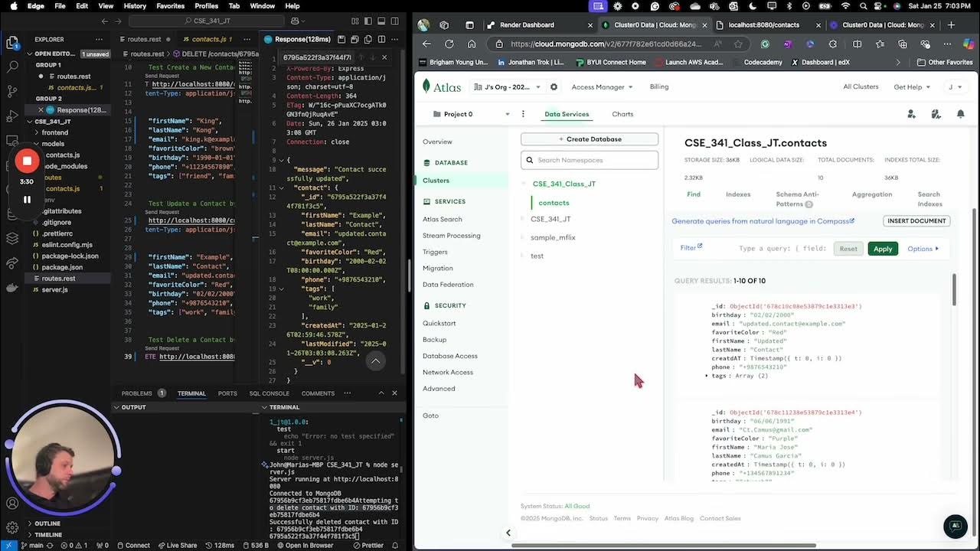
Task: Select the contacts collection
Action: (554, 203)
